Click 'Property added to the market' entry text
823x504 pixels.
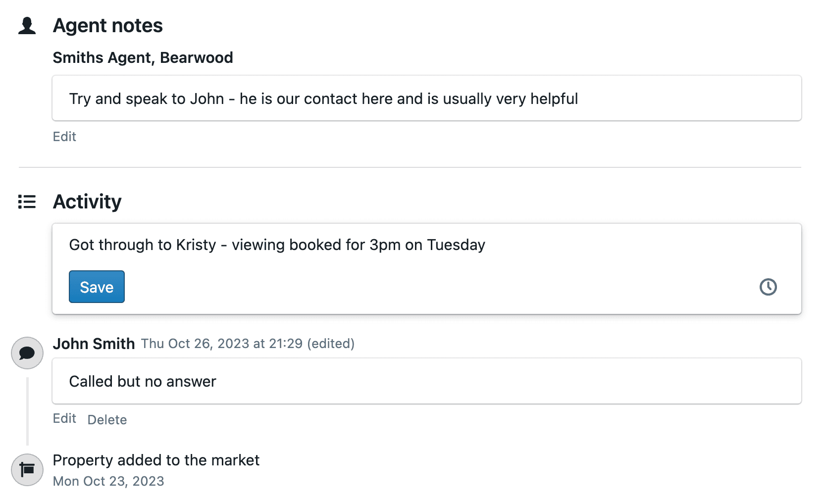click(156, 460)
